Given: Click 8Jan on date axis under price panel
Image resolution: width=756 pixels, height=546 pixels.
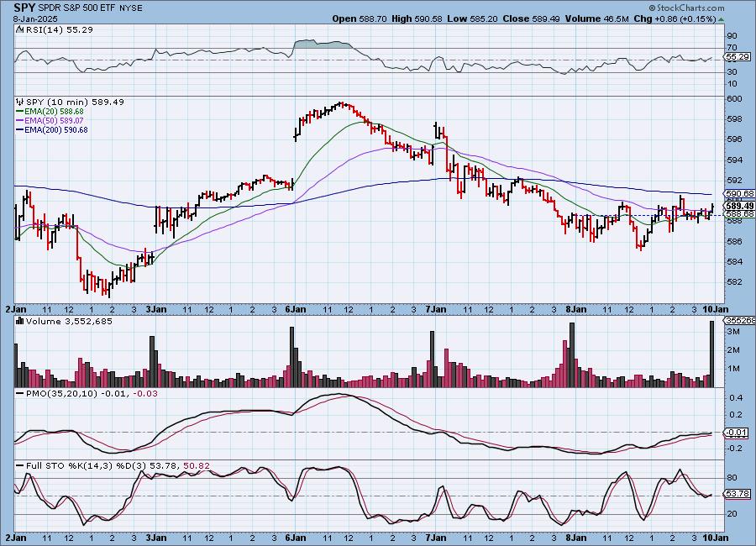Looking at the screenshot, I should tap(575, 309).
